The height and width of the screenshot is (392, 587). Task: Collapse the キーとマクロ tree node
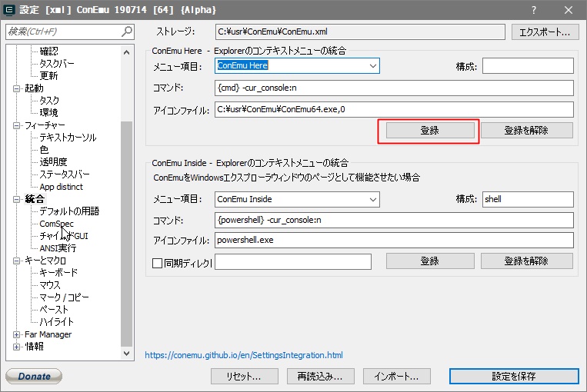click(16, 261)
